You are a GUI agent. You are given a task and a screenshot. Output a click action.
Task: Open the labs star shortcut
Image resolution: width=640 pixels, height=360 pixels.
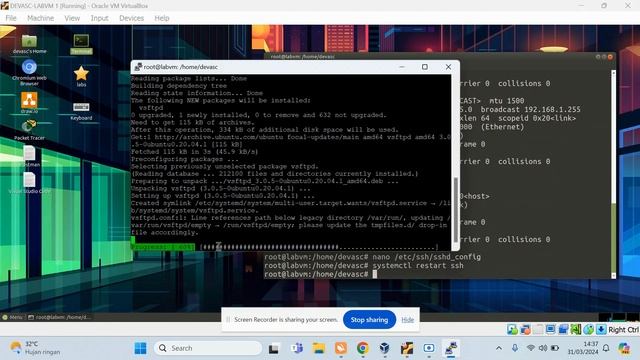81,76
